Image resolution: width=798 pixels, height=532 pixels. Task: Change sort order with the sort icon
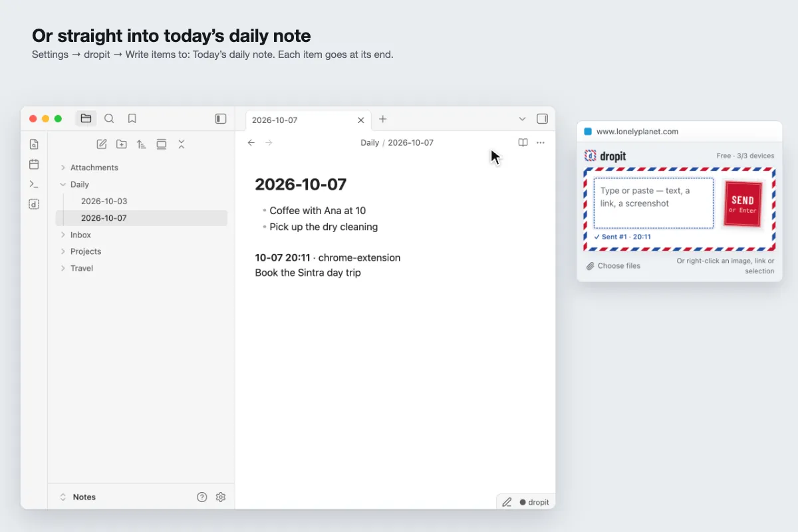tap(141, 144)
